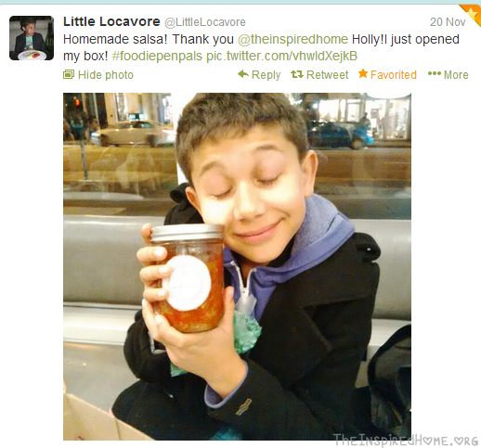Click the Reply text label
This screenshot has height=448, width=481.
[x=266, y=75]
